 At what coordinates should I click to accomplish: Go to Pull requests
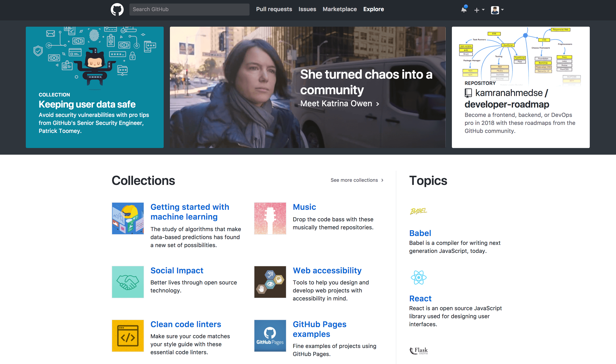pos(274,9)
